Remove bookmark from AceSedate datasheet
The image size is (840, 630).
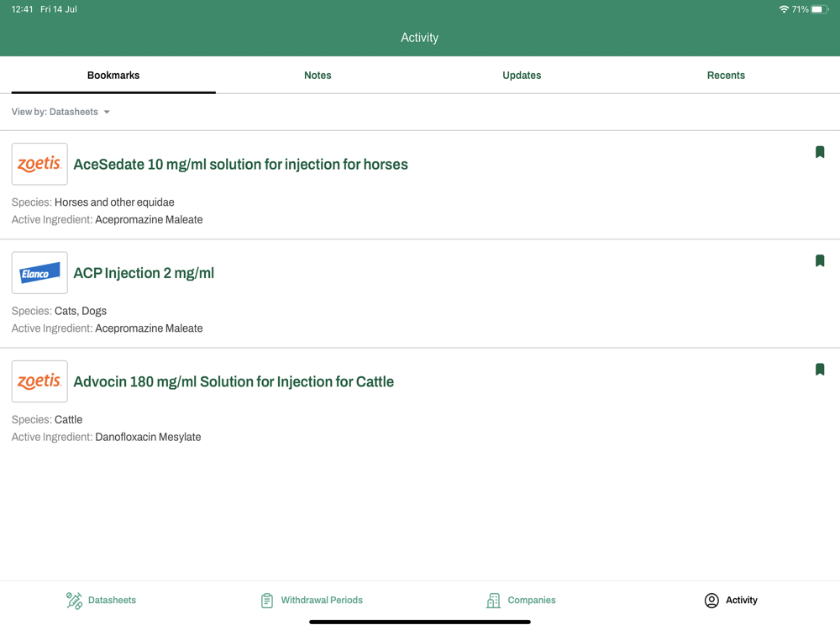click(x=819, y=152)
